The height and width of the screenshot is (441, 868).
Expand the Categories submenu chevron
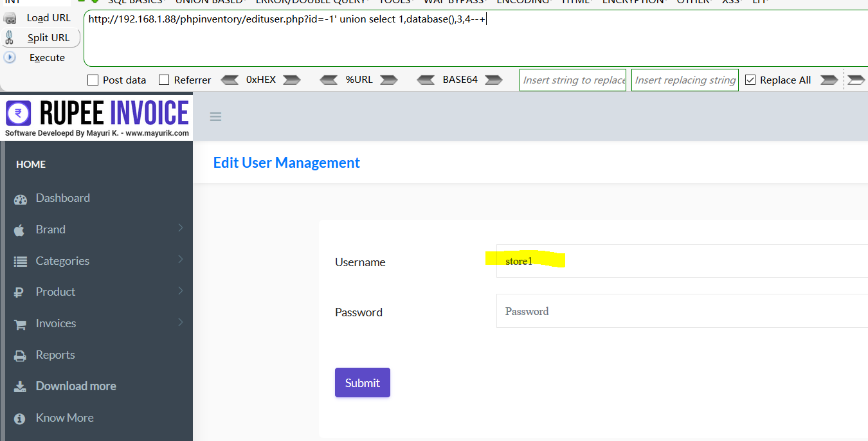pos(181,260)
